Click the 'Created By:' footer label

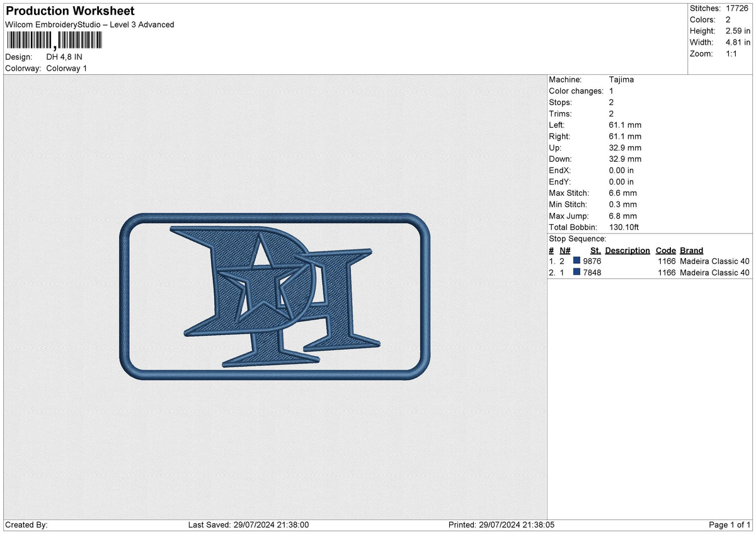[x=26, y=525]
